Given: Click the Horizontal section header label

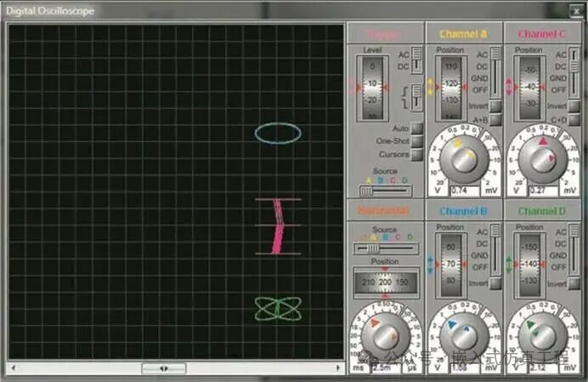Looking at the screenshot, I should click(x=383, y=210).
